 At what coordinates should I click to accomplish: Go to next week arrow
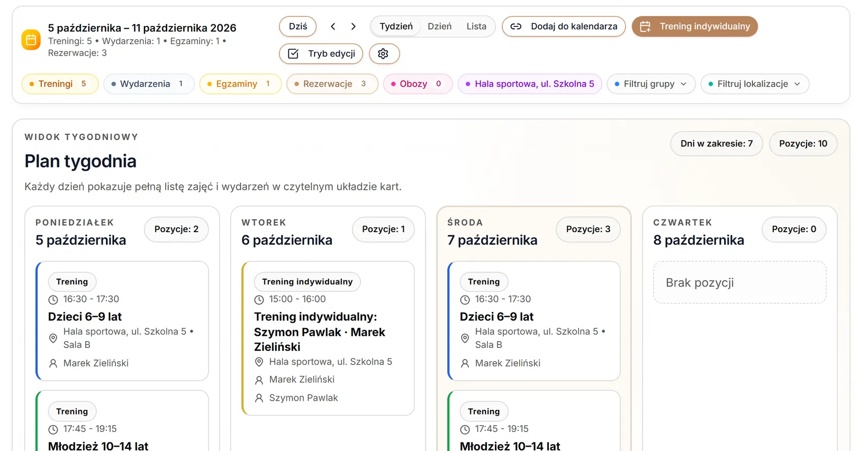point(354,26)
